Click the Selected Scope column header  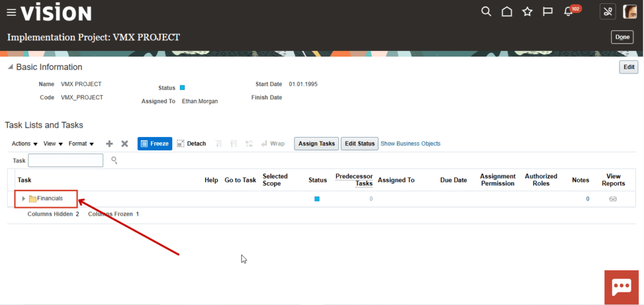[x=275, y=180]
